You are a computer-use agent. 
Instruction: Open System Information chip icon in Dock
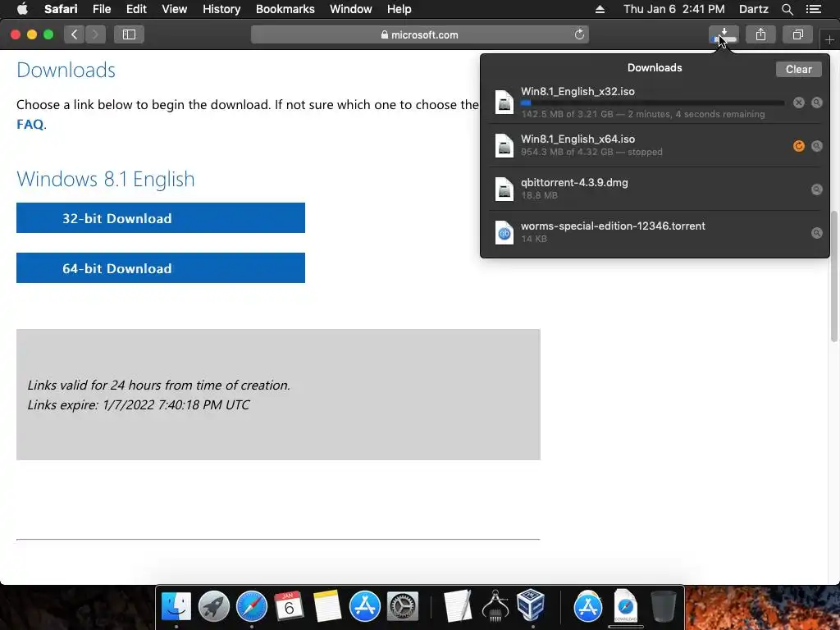tap(495, 606)
